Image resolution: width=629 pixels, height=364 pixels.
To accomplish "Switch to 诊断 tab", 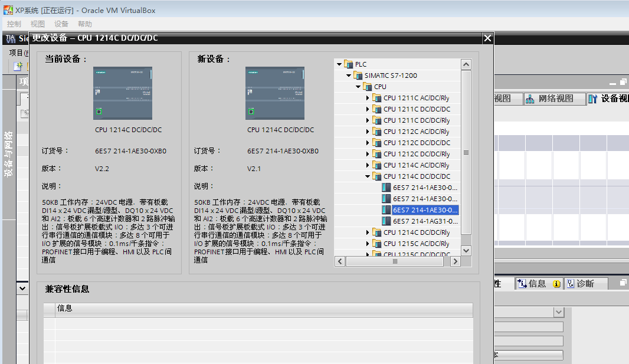I will [585, 284].
